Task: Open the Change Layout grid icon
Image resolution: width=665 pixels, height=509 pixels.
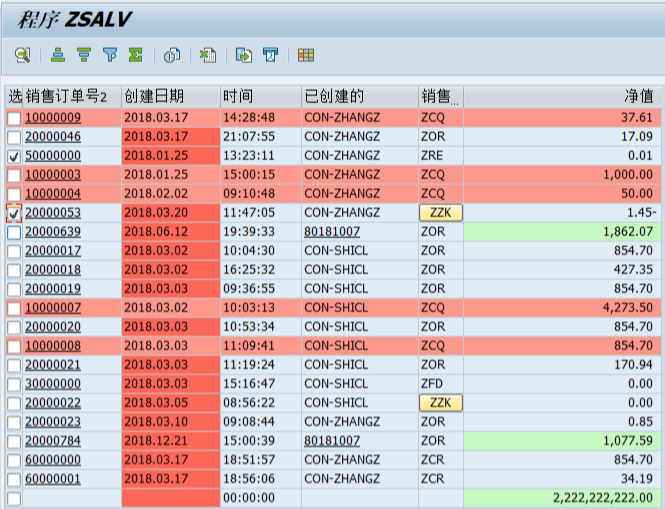Action: point(306,55)
